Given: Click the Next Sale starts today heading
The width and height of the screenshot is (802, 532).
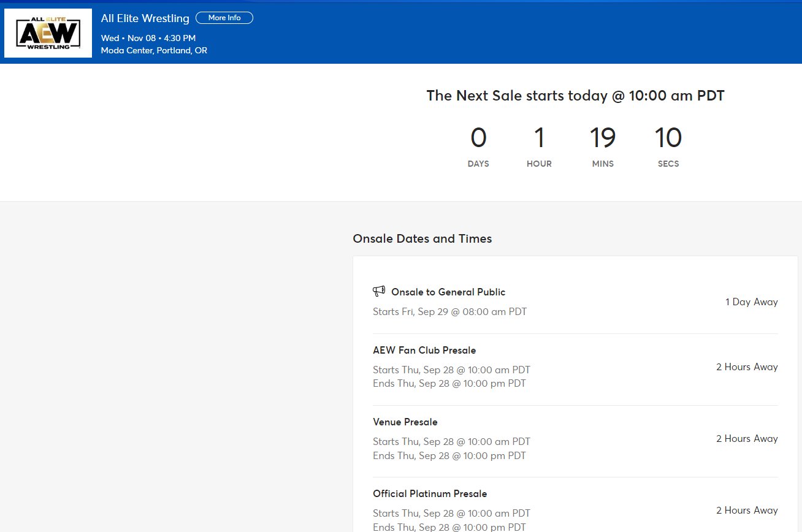Looking at the screenshot, I should (576, 96).
